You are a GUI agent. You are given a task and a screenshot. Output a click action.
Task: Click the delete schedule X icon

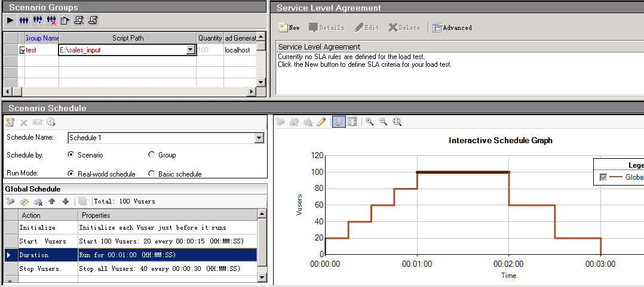coord(24,122)
